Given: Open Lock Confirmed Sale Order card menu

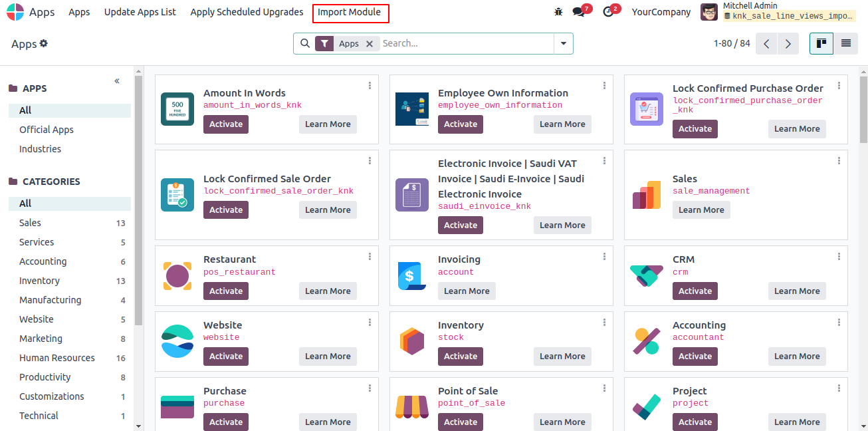Looking at the screenshot, I should tap(370, 161).
